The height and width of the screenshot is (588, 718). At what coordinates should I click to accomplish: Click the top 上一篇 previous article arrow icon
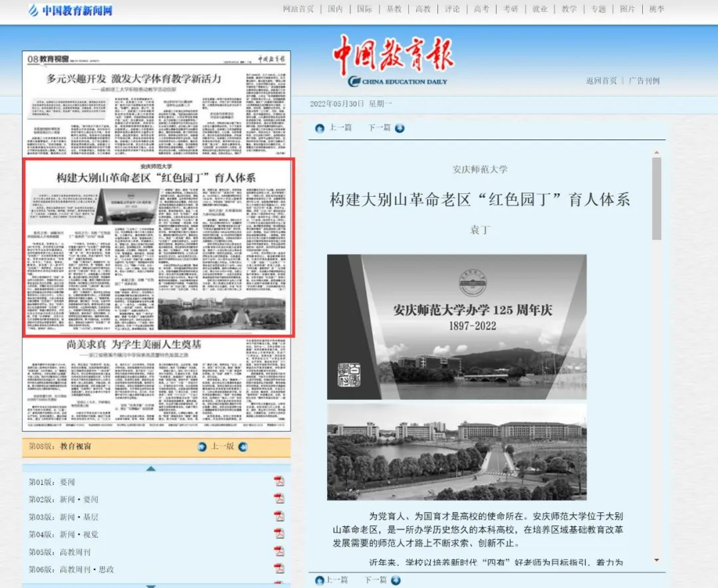click(320, 128)
